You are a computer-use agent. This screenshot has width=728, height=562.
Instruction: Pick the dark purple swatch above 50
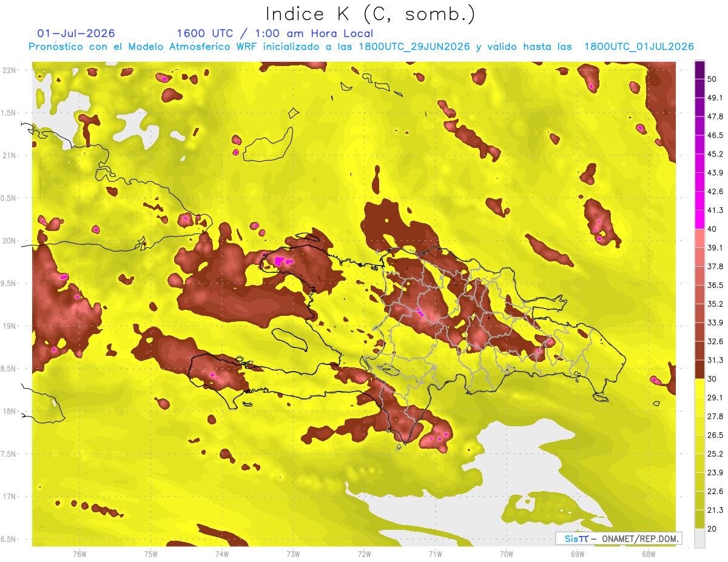699,69
